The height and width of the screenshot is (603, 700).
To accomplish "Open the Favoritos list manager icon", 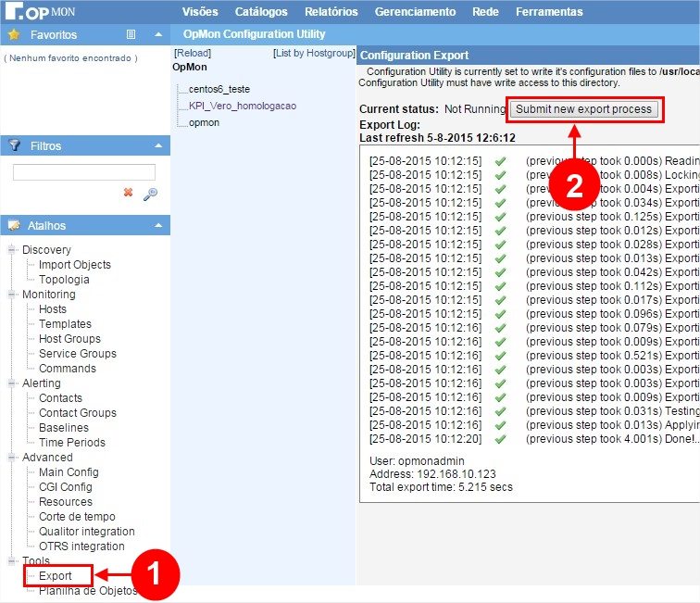I will click(x=131, y=34).
